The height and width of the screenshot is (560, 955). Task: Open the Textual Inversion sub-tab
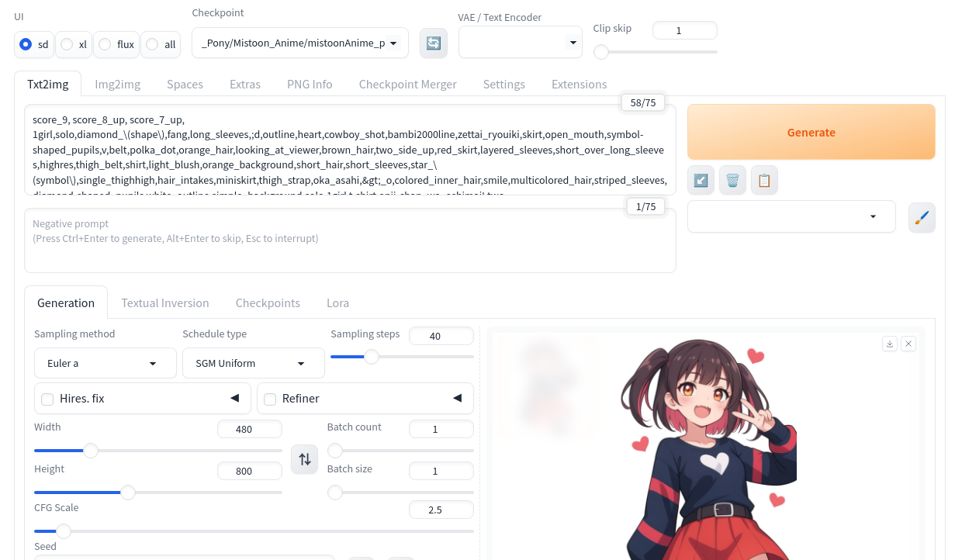point(165,302)
